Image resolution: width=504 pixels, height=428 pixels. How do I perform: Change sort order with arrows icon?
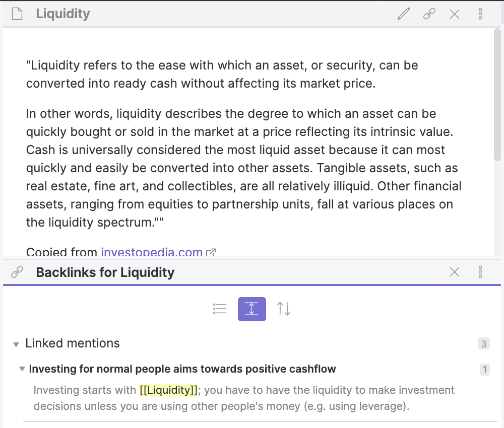(283, 309)
